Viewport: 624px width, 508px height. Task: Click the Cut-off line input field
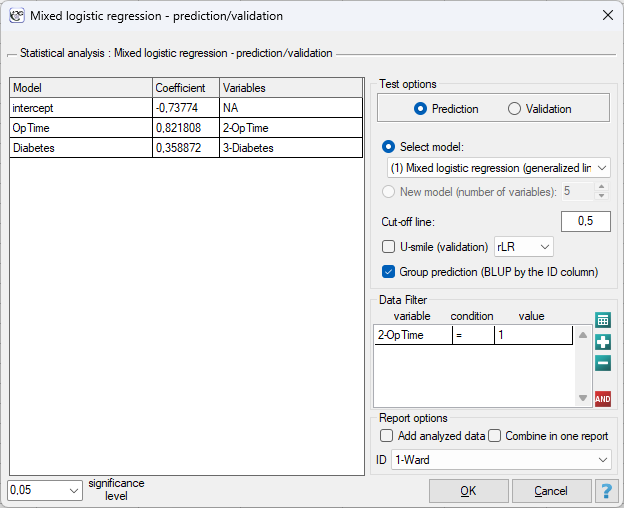pyautogui.click(x=586, y=221)
